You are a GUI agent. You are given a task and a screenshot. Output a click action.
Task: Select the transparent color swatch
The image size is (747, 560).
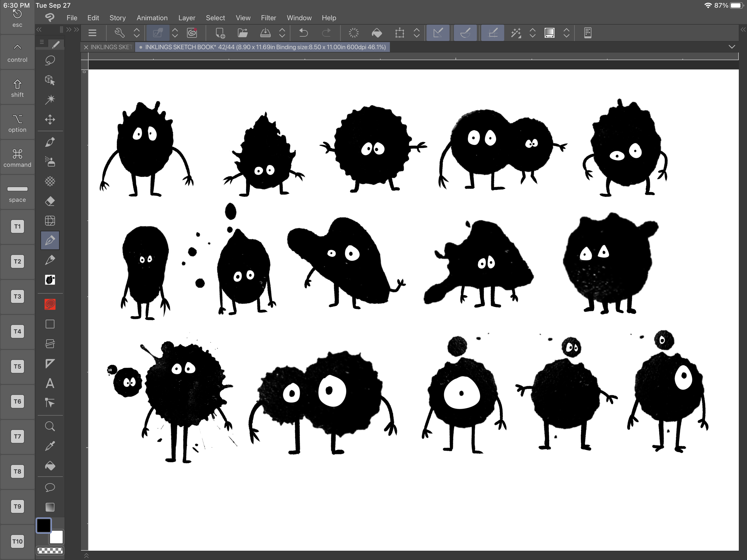pos(50,551)
